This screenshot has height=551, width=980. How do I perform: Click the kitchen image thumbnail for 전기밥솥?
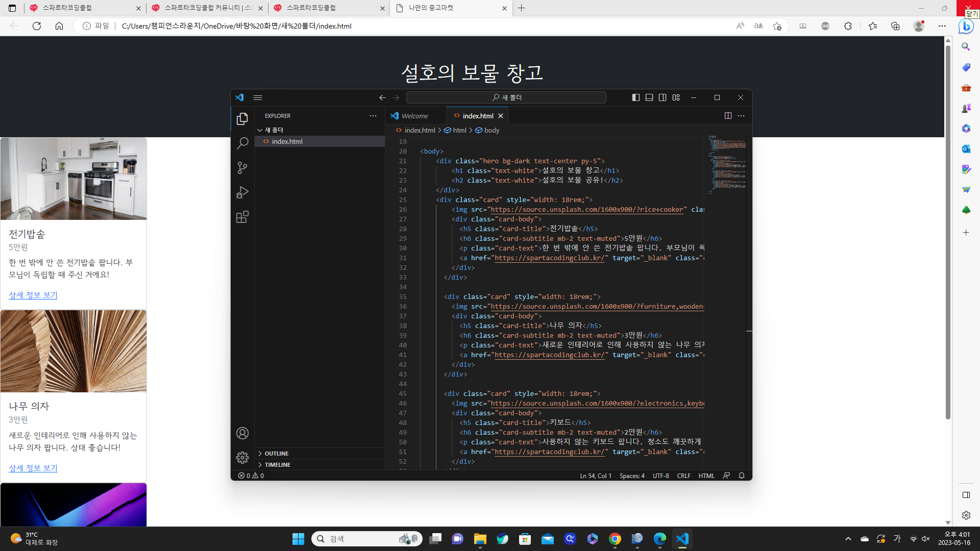point(73,179)
